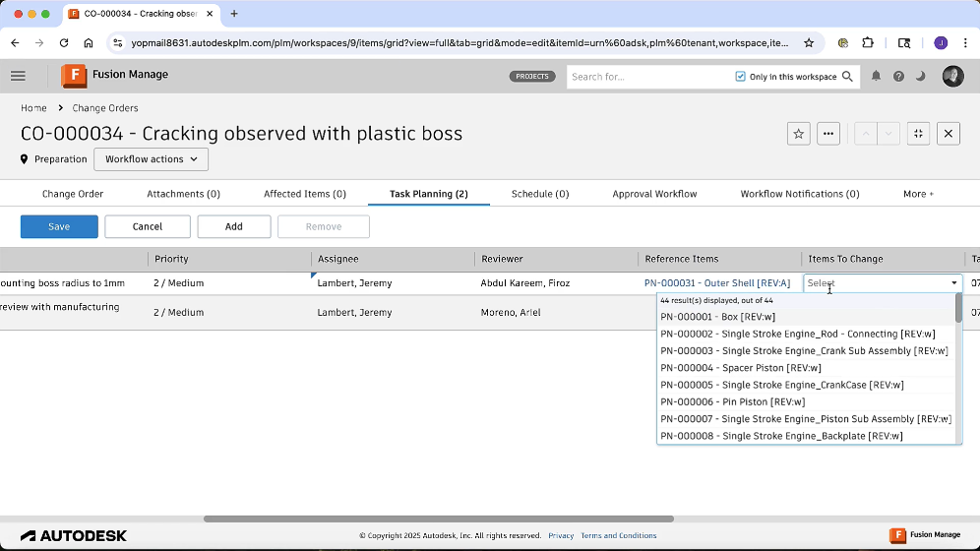Open Terms and Conditions link
The height and width of the screenshot is (551, 980).
(618, 536)
